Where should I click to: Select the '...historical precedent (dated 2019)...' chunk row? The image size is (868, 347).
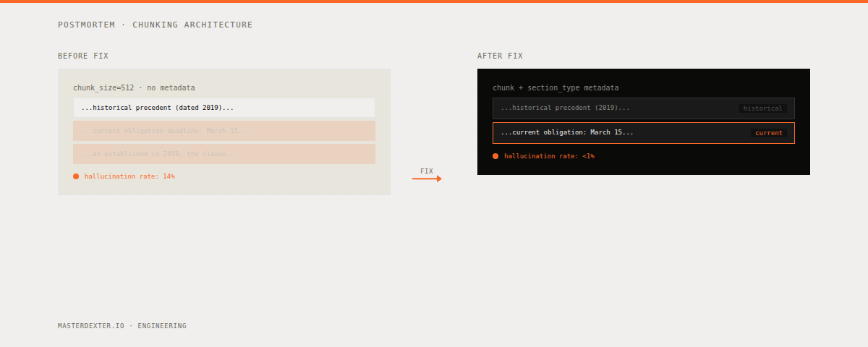tap(224, 108)
